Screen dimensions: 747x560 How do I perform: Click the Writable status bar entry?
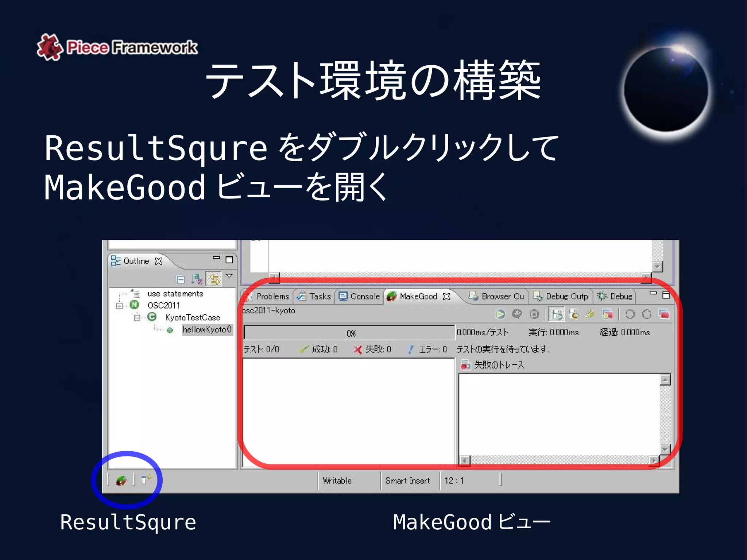pyautogui.click(x=337, y=481)
